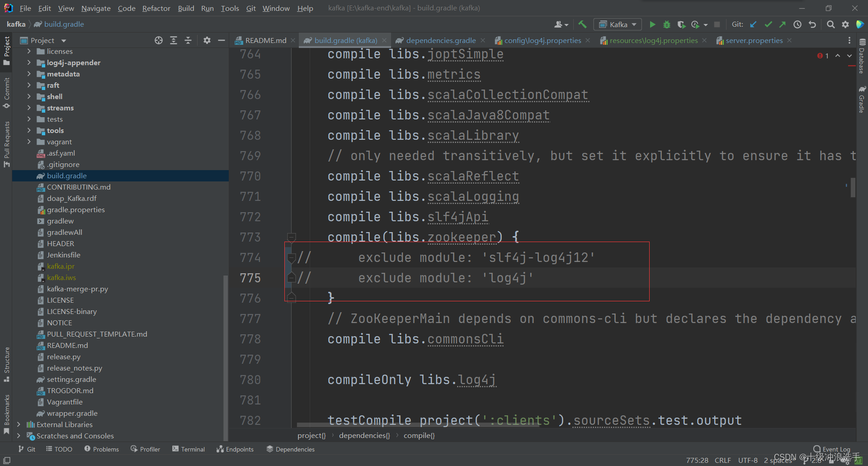Open Pull Requests tool window
Viewport: 868px width, 466px height.
(x=6, y=144)
